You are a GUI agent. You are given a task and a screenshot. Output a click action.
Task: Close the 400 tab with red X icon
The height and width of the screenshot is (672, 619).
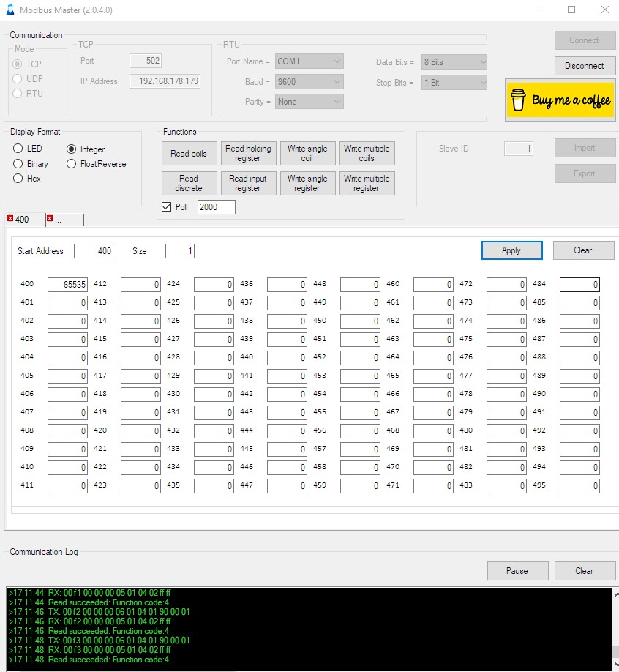tap(10, 218)
